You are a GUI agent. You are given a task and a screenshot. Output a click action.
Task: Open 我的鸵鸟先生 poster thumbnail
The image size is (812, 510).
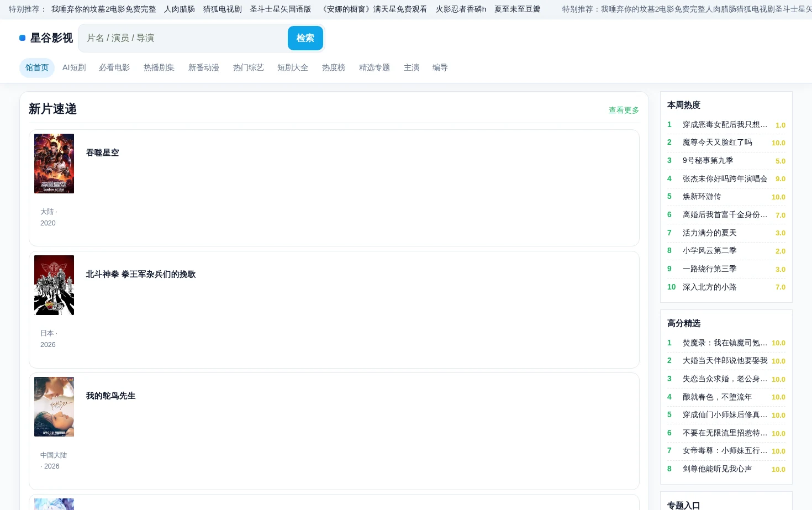click(54, 407)
